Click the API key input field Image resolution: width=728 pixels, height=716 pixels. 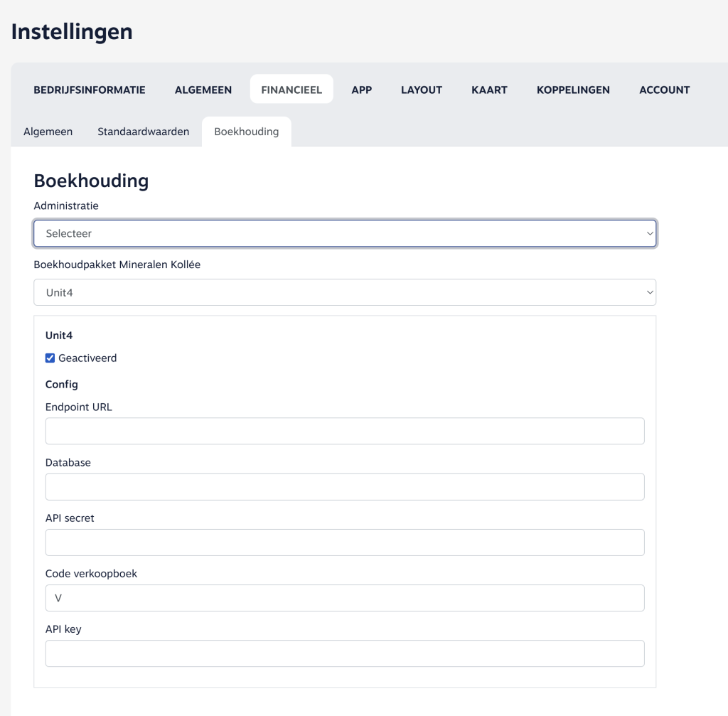pyautogui.click(x=345, y=653)
